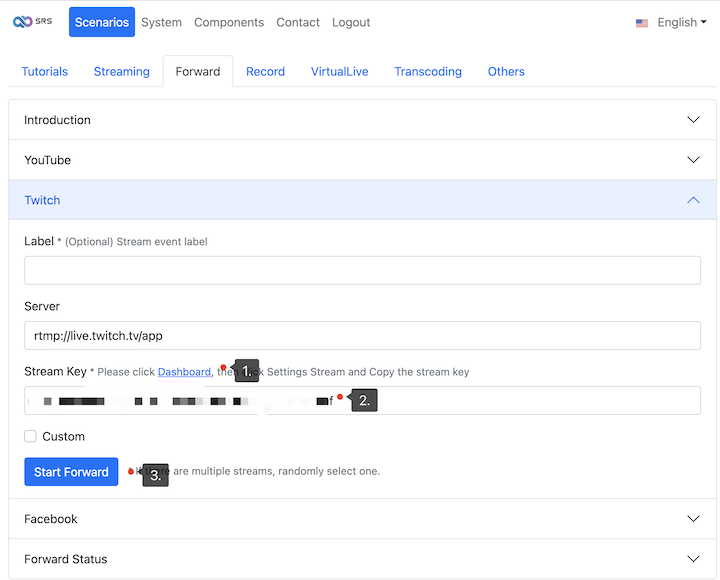Click the YouTube accordion header text
This screenshot has width=720, height=580.
coord(47,160)
